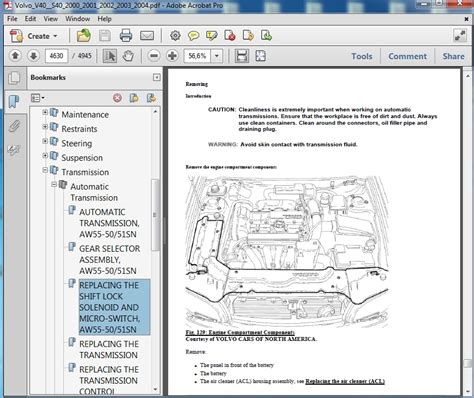Viewport: 474px width, 398px height.
Task: Go to next page arrow
Action: point(33,56)
